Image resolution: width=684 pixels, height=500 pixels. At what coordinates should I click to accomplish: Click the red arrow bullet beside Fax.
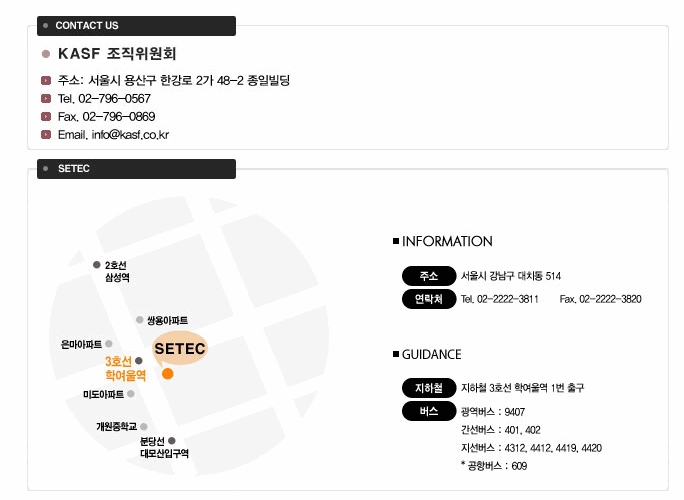pyautogui.click(x=46, y=116)
